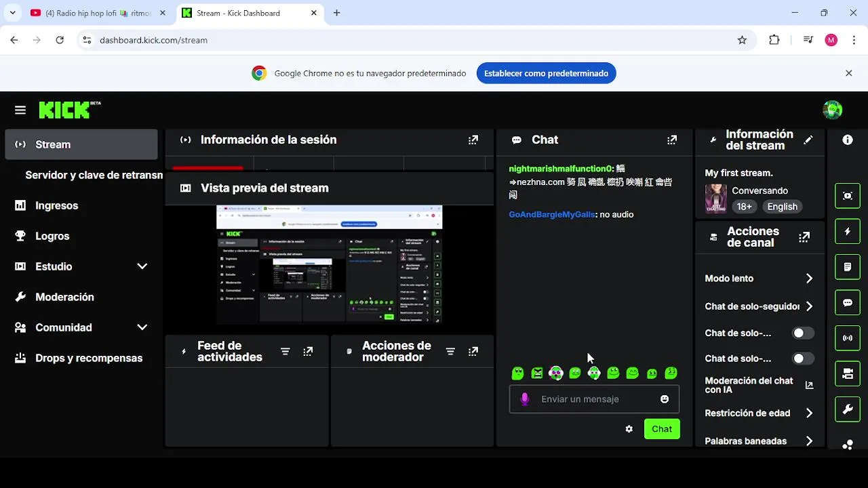Enable the first Chat de solo-... toggle

click(x=803, y=333)
